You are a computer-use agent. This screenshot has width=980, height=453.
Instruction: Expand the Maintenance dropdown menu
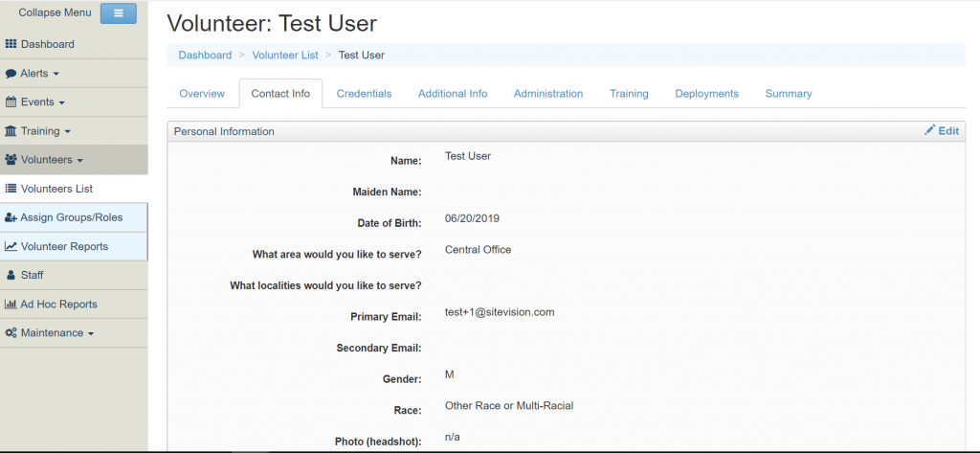(56, 333)
